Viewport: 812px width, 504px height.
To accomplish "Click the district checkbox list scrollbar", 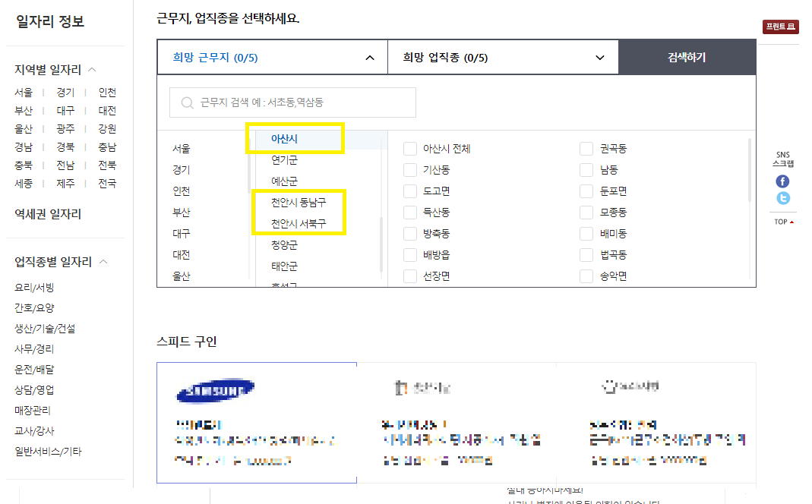I will (x=749, y=170).
